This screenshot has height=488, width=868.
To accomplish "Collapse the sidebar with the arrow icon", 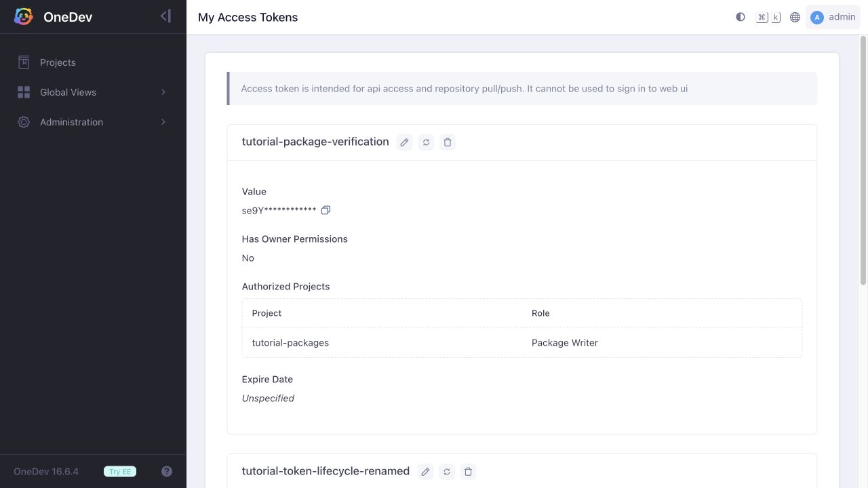I will (x=165, y=16).
